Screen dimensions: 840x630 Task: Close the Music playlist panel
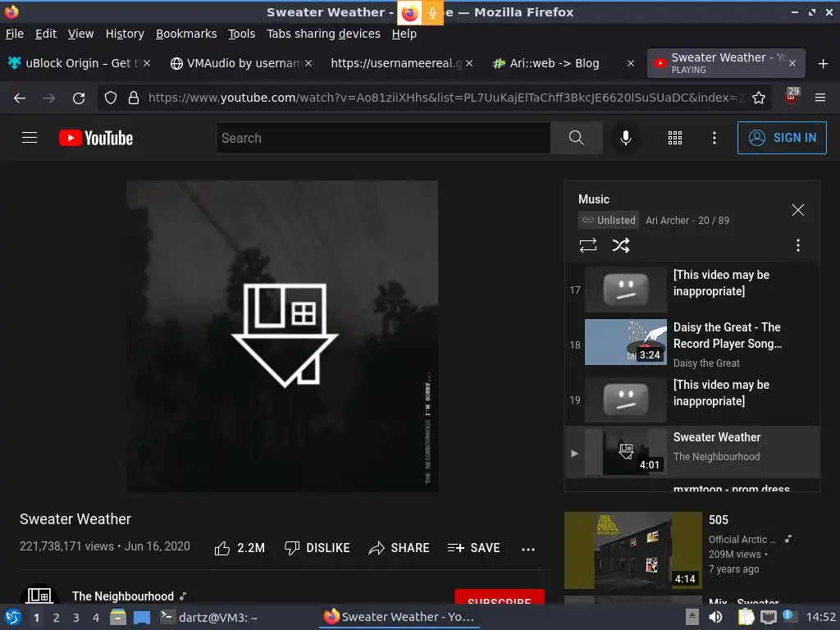tap(798, 210)
